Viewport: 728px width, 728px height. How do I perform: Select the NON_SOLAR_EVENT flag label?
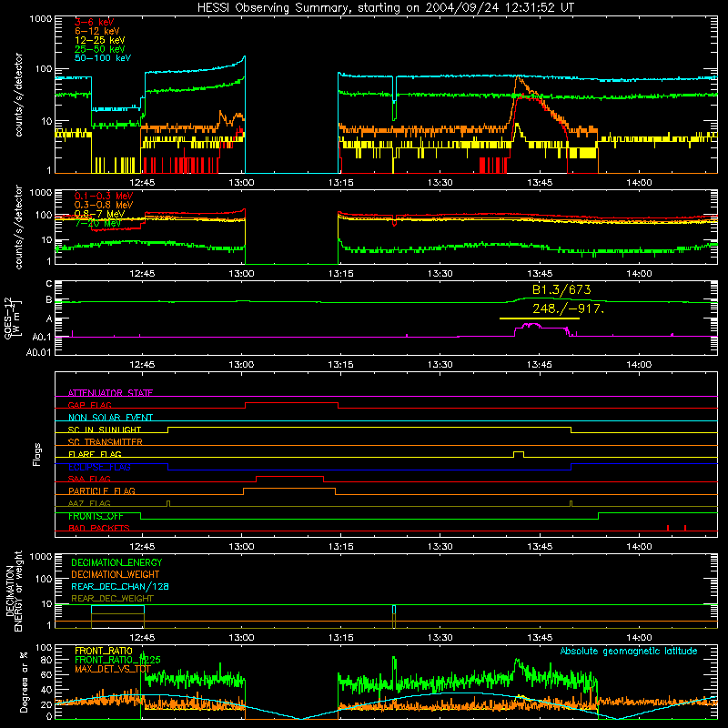[x=110, y=418]
